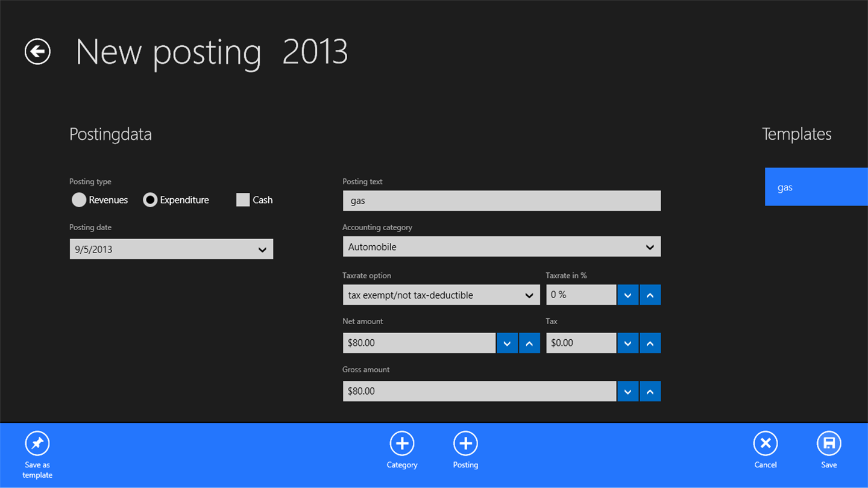Open the Taxrate option dropdown
The width and height of the screenshot is (868, 488).
[x=441, y=295]
